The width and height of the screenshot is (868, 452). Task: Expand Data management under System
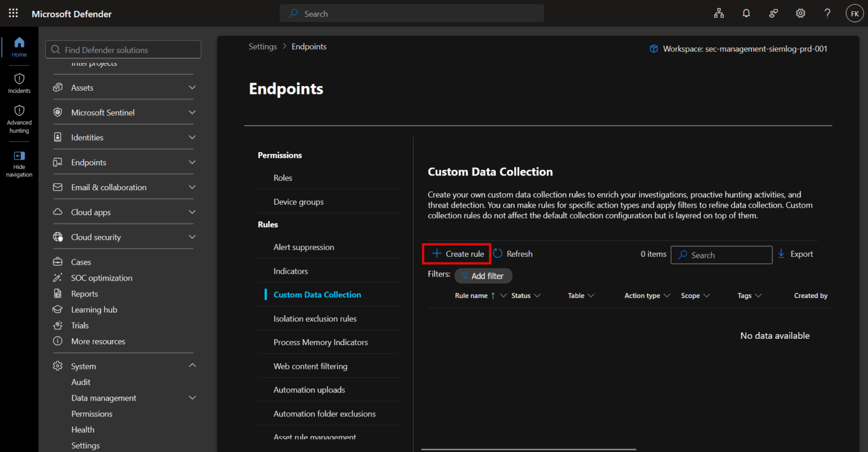(x=192, y=398)
